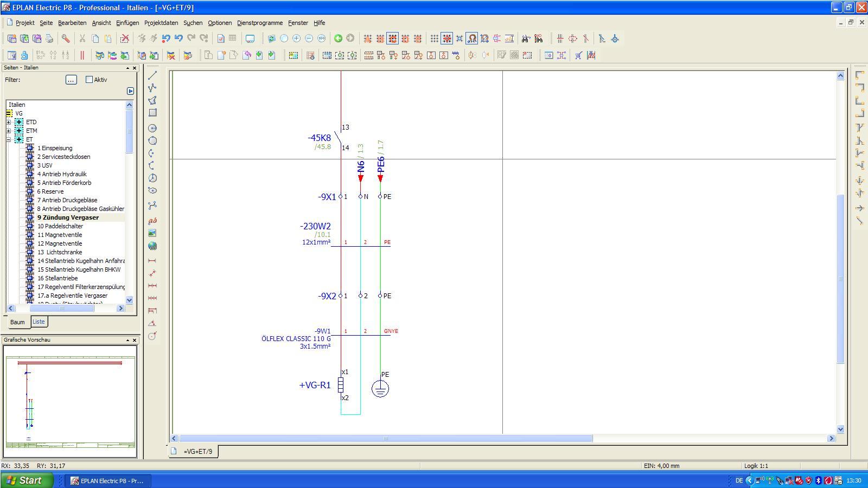This screenshot has width=868, height=488.
Task: Open Seiten panel dropdown arrow
Action: (127, 68)
